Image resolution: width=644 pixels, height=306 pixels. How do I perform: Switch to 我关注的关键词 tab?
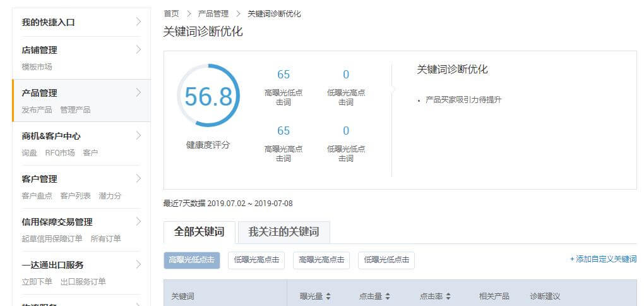pos(283,232)
